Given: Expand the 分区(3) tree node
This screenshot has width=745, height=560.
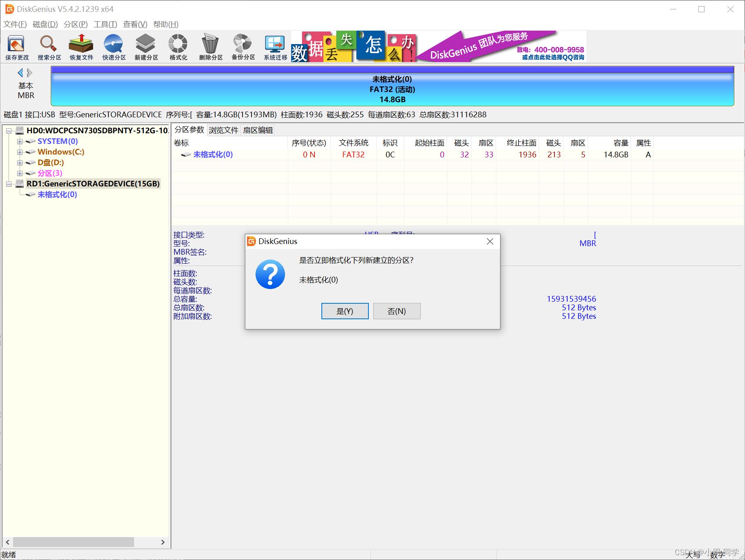Looking at the screenshot, I should [20, 173].
